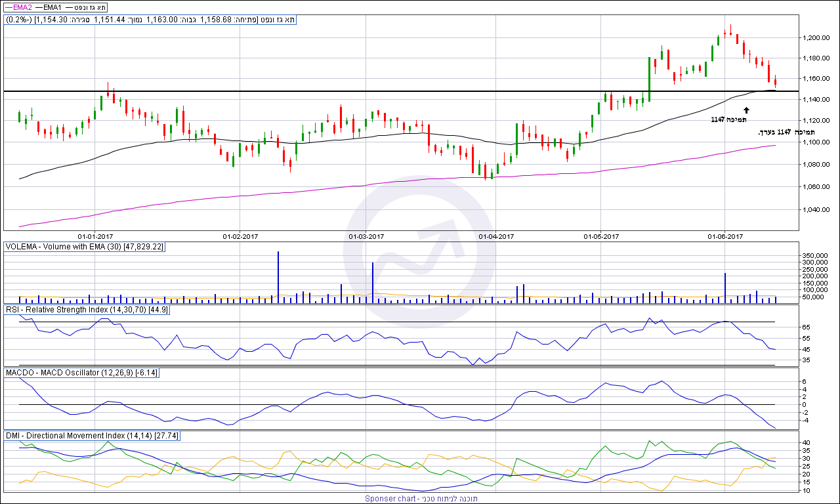
Task: Select the DMI Directional Movement Index label
Action: pyautogui.click(x=92, y=436)
